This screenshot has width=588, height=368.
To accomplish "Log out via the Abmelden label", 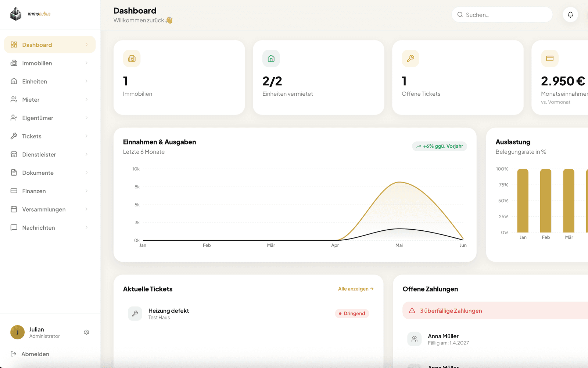I will [35, 354].
